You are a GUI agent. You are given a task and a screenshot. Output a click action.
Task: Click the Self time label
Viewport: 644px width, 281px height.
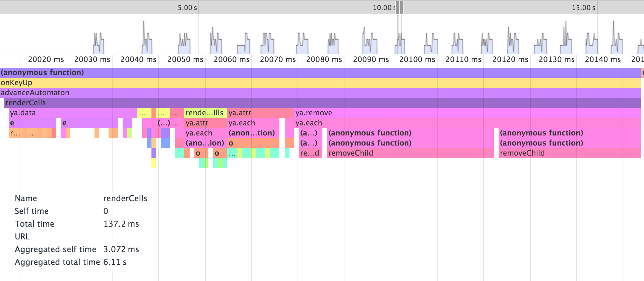pyautogui.click(x=31, y=211)
